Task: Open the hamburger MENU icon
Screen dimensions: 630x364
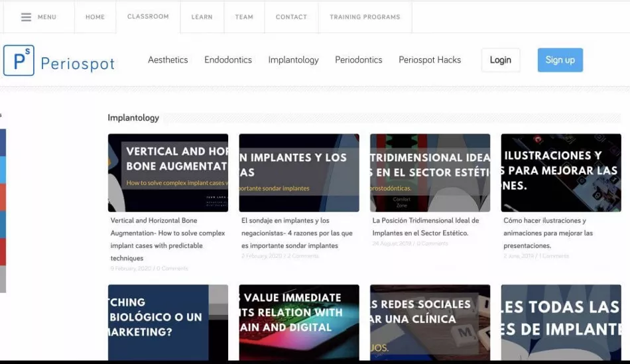Action: (x=26, y=17)
